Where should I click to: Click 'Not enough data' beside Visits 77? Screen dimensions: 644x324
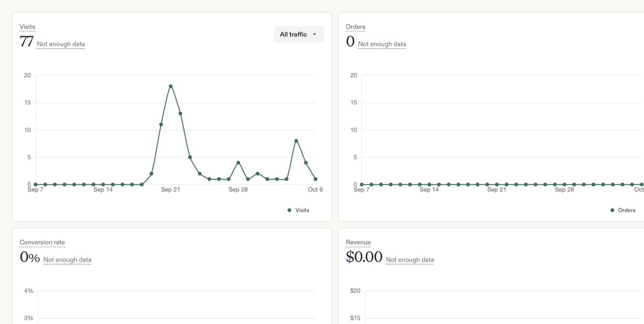61,45
